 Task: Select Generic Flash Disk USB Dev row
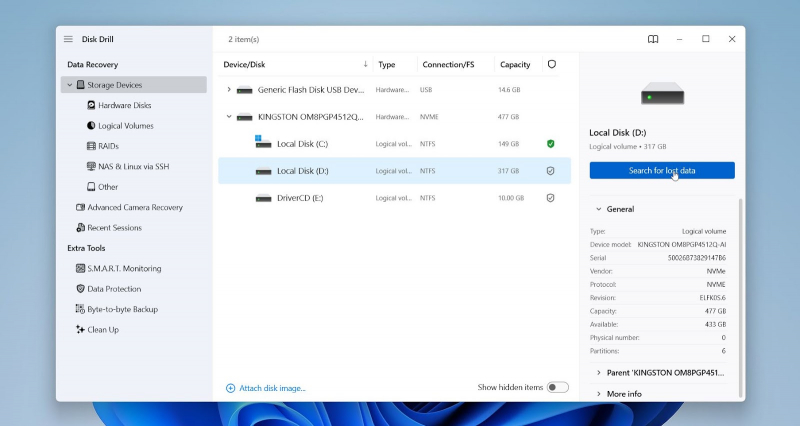[x=394, y=90]
